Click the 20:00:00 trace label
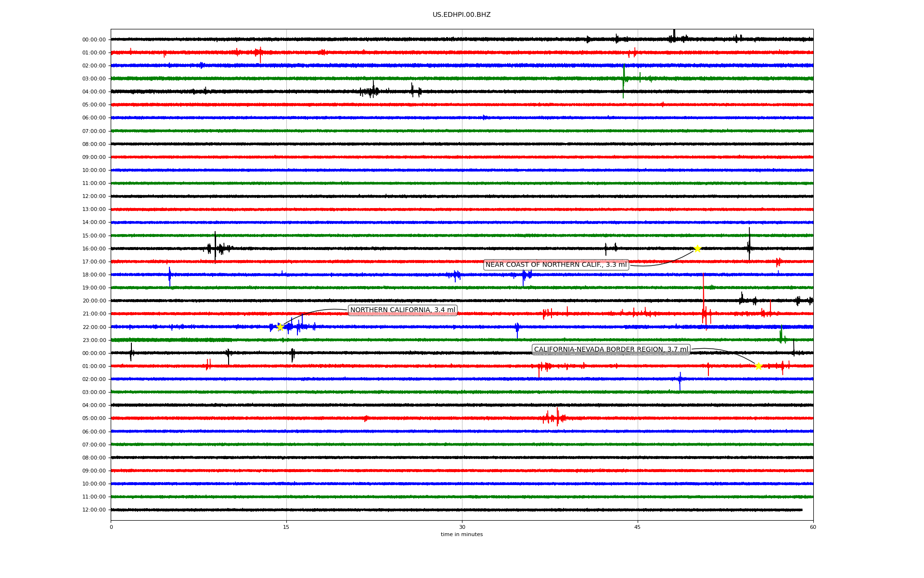924x578 pixels. click(94, 301)
